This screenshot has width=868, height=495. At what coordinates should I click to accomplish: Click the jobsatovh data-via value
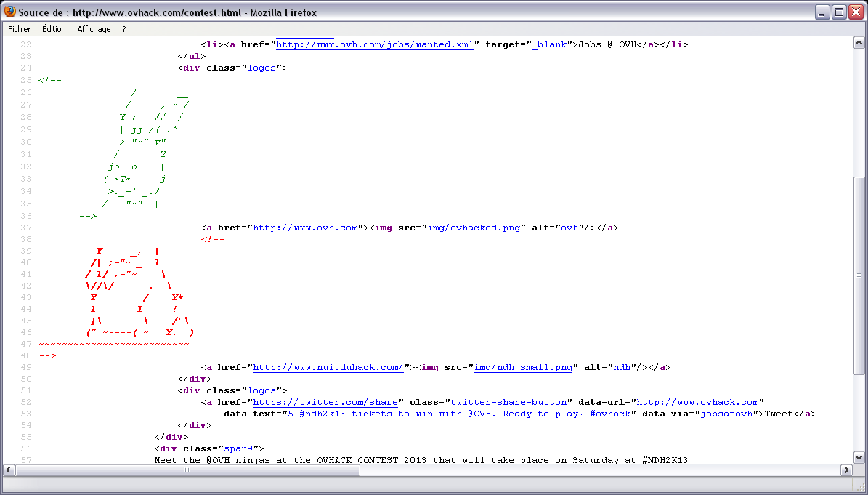(x=726, y=414)
